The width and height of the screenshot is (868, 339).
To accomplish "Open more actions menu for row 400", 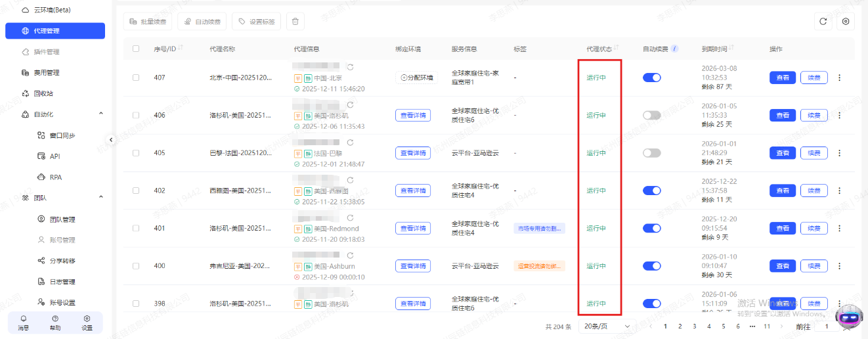I will pyautogui.click(x=839, y=266).
